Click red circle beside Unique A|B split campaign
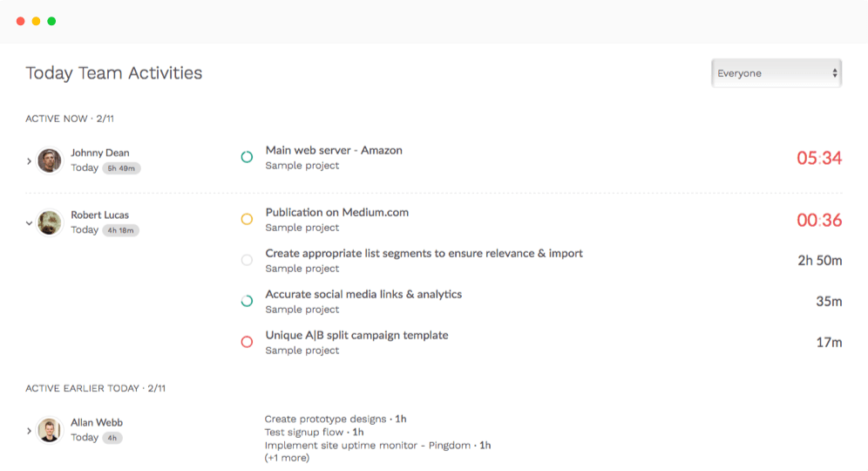868x471 pixels. (x=247, y=342)
